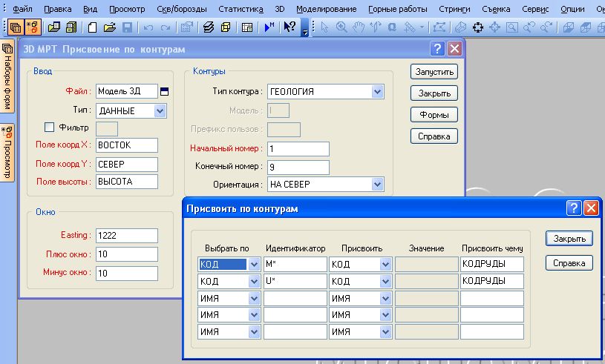605x364 pixels.
Task: Click the Идентификатор field containing M*
Action: (x=295, y=264)
